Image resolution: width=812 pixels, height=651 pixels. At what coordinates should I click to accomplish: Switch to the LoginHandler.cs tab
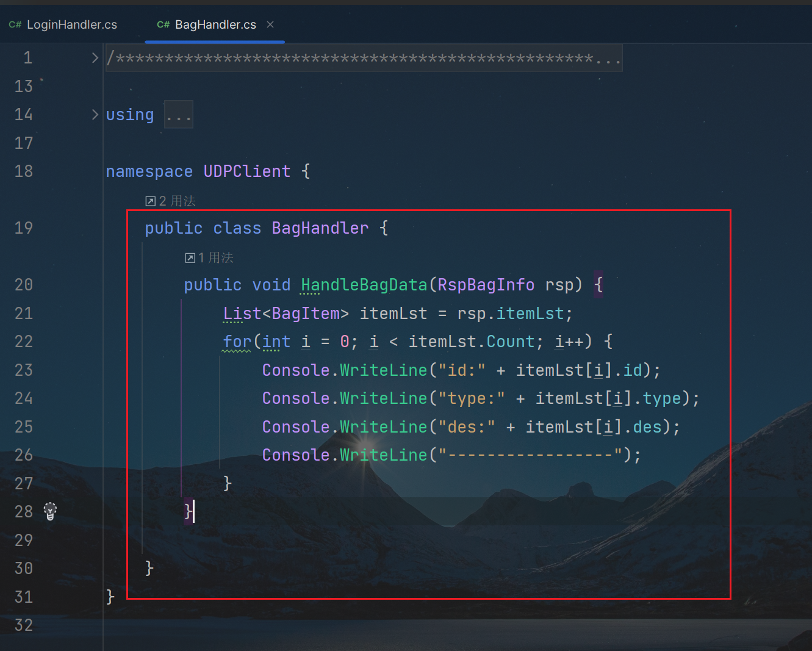click(71, 25)
